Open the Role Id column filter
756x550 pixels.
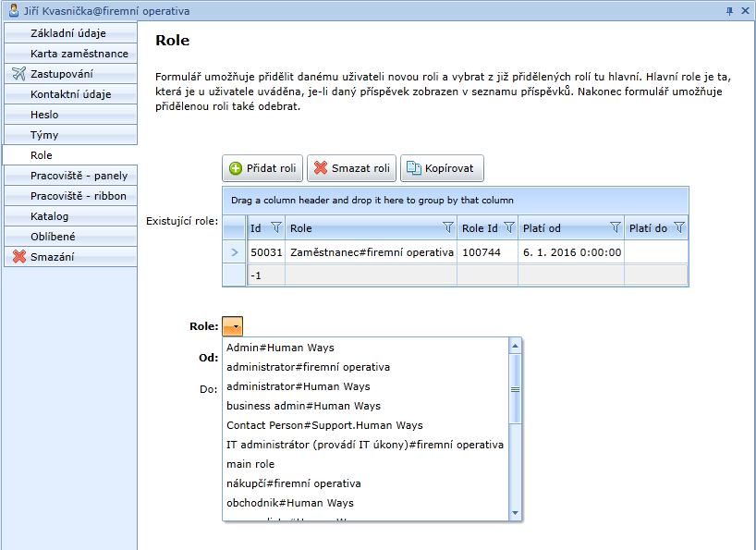coord(508,227)
